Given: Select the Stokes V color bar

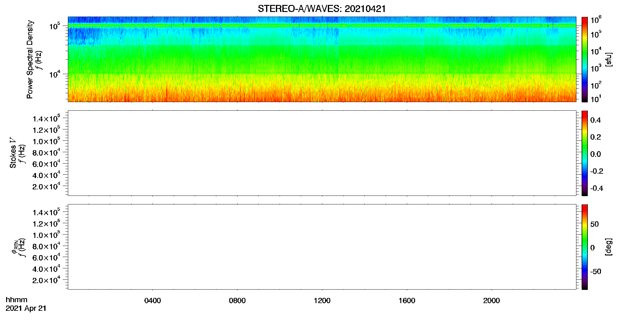Looking at the screenshot, I should pyautogui.click(x=585, y=153).
